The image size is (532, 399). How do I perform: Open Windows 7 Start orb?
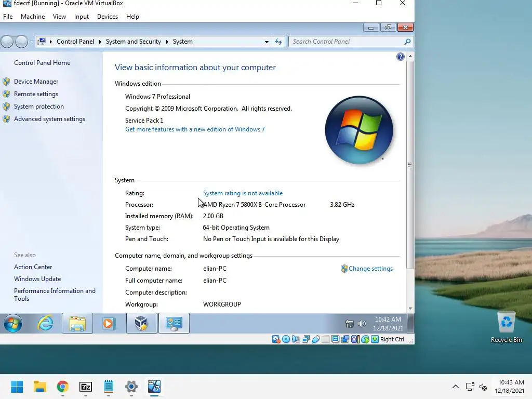[13, 323]
